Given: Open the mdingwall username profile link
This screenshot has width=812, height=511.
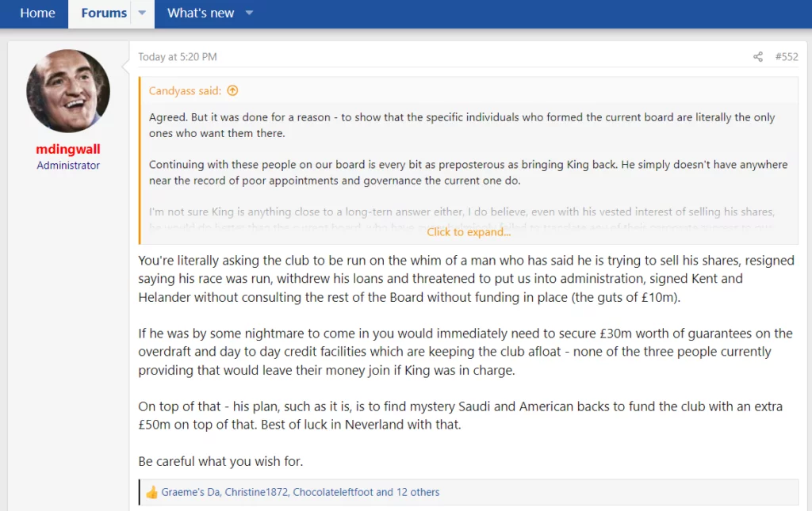Looking at the screenshot, I should [x=68, y=149].
